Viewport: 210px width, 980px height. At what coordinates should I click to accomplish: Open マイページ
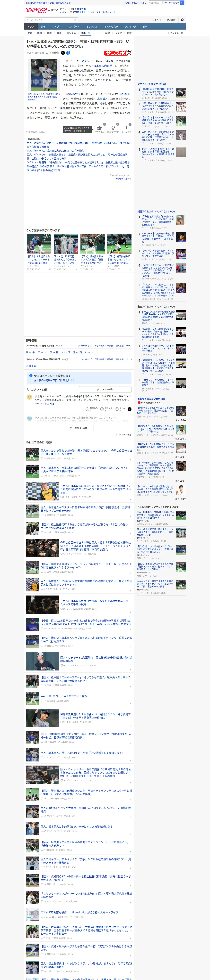click(x=157, y=20)
